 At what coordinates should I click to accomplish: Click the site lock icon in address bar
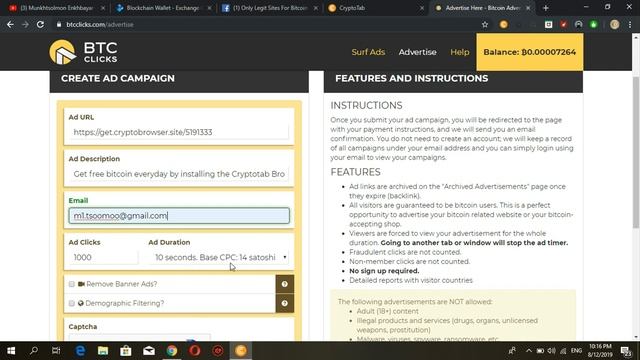tap(59, 24)
